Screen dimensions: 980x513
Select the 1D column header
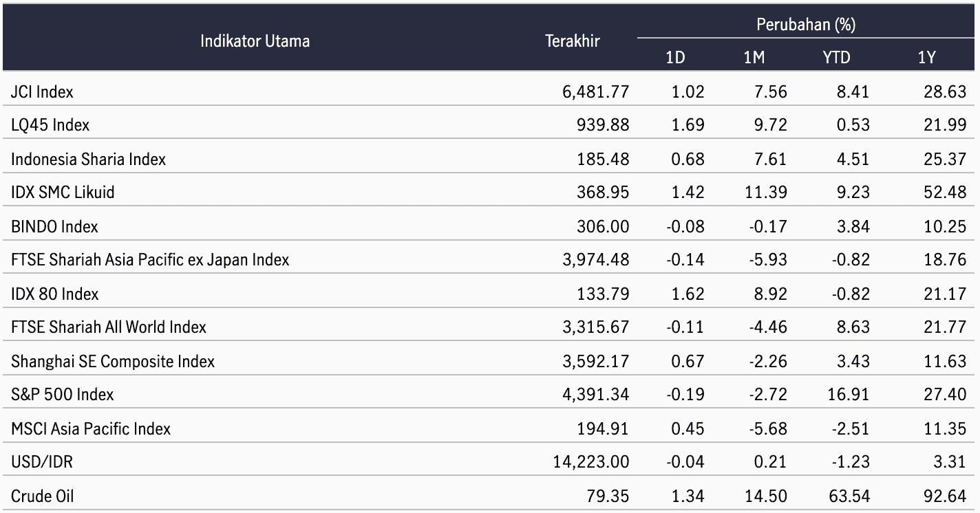click(x=675, y=58)
